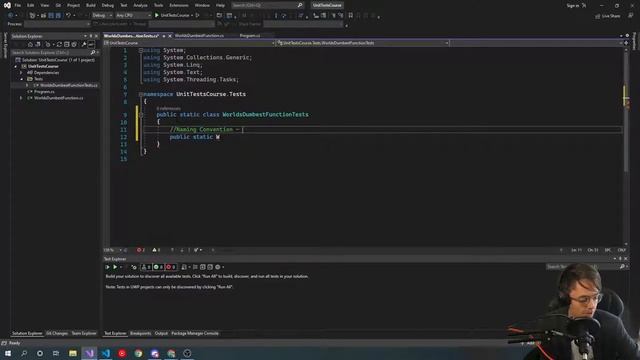Open the WorldsDumbestFunctionTests type navigation dropdown

(x=362, y=43)
